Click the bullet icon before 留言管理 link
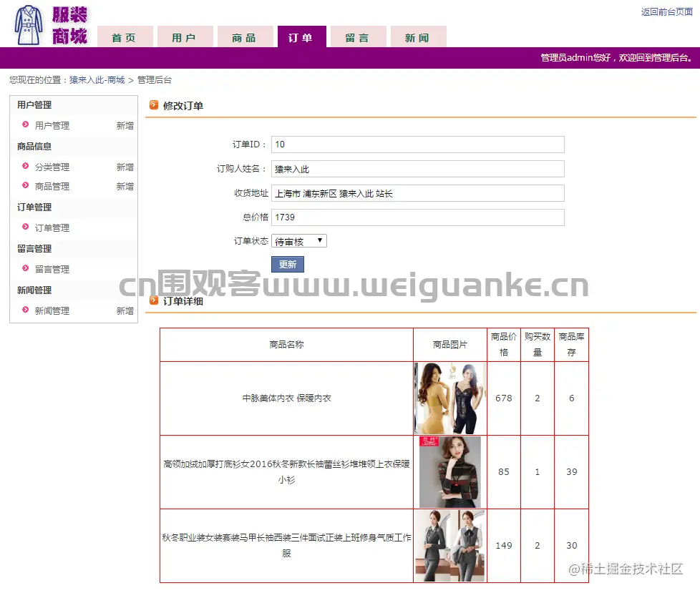Image resolution: width=700 pixels, height=593 pixels. coord(26,268)
